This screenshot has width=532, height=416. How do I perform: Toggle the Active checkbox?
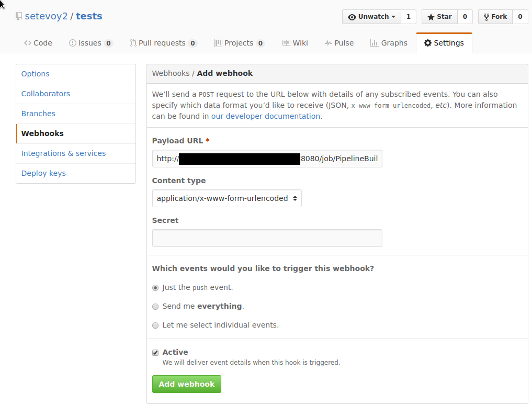tap(155, 353)
